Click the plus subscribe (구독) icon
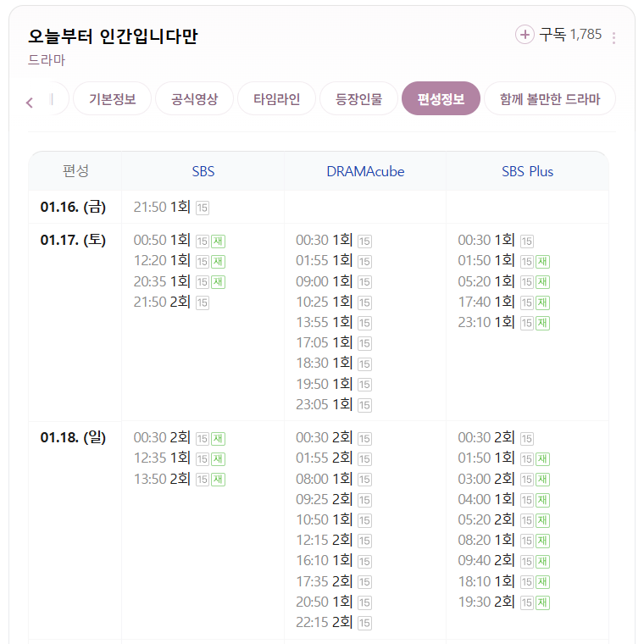Image resolution: width=644 pixels, height=644 pixels. point(525,35)
